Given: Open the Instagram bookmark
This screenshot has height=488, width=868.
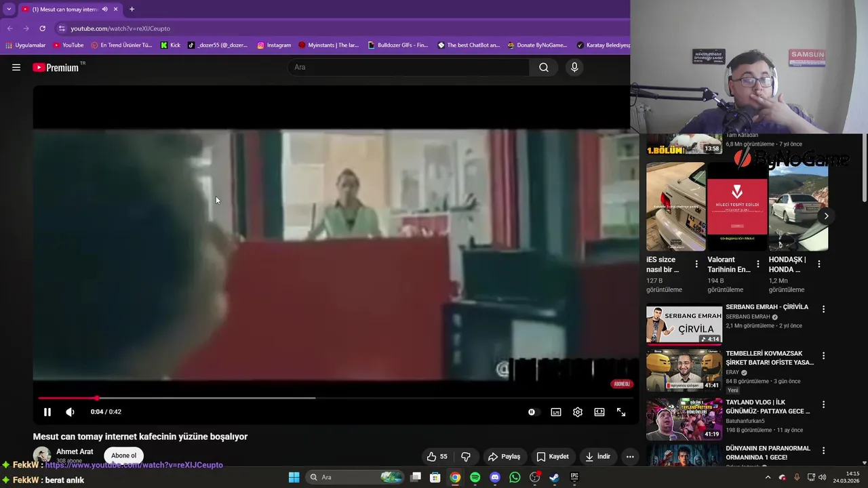Looking at the screenshot, I should (x=274, y=45).
